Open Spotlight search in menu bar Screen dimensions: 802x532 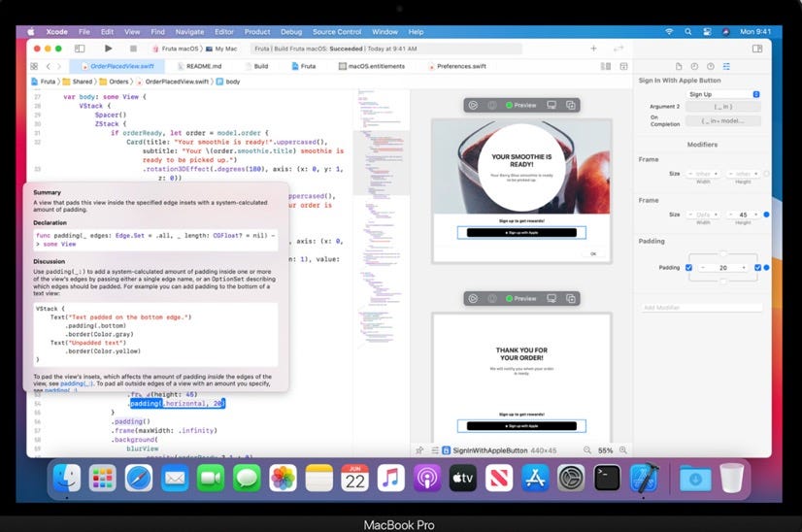point(688,32)
